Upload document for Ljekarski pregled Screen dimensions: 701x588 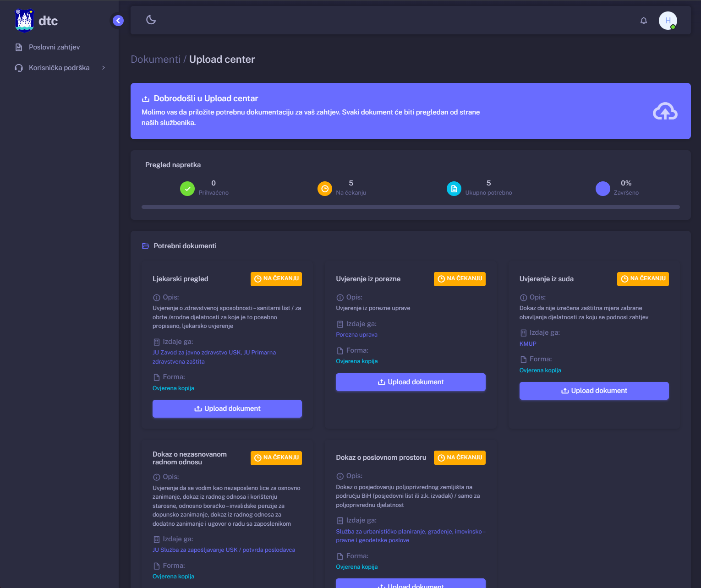[227, 408]
